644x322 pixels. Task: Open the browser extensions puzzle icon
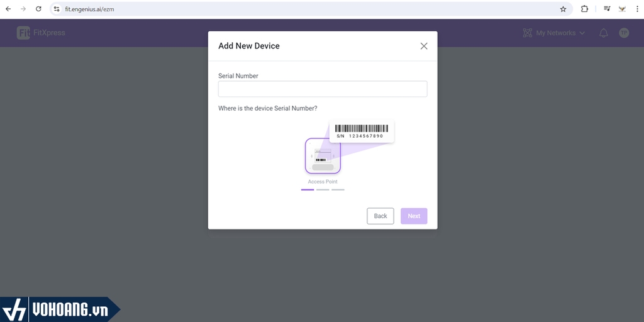coord(584,9)
